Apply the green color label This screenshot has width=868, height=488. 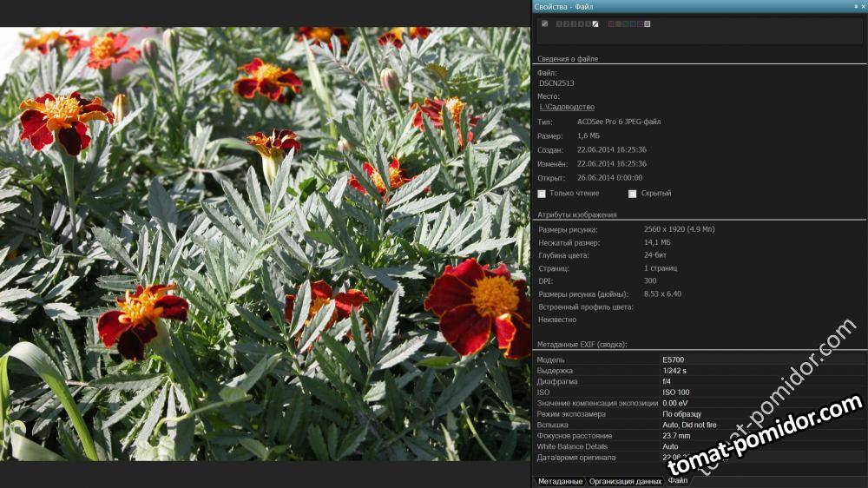[625, 23]
